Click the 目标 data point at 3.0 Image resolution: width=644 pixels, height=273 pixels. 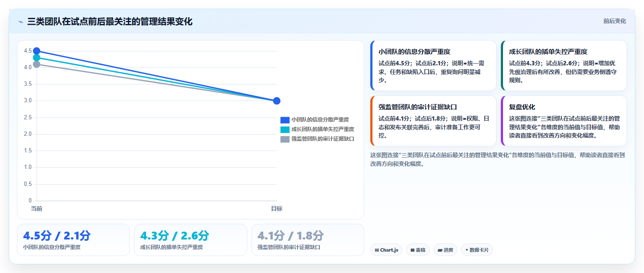point(277,101)
